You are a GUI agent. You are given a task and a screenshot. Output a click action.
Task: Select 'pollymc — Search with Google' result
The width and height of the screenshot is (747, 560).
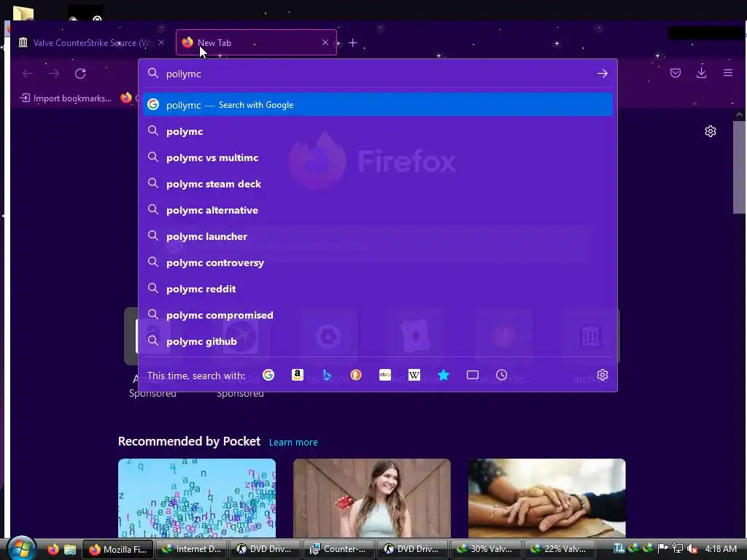pyautogui.click(x=378, y=105)
